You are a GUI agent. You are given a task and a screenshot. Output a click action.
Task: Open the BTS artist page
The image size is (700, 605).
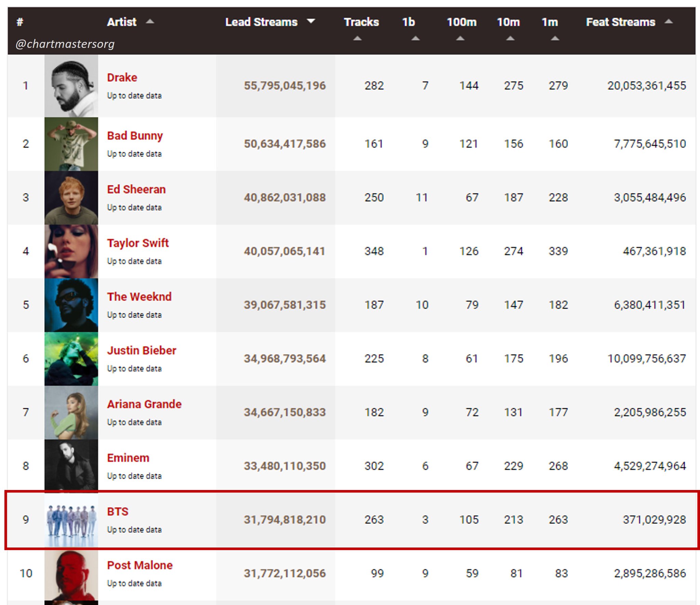click(x=118, y=511)
